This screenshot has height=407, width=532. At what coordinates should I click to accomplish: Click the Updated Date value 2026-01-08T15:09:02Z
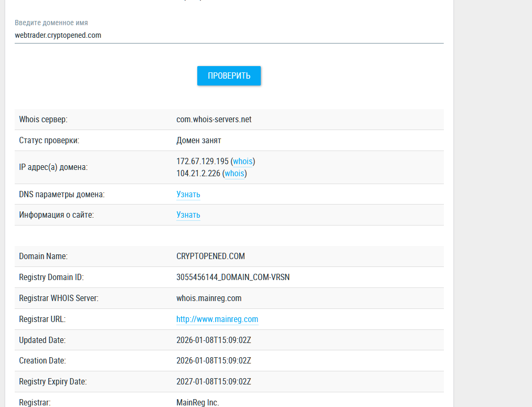pyautogui.click(x=214, y=340)
